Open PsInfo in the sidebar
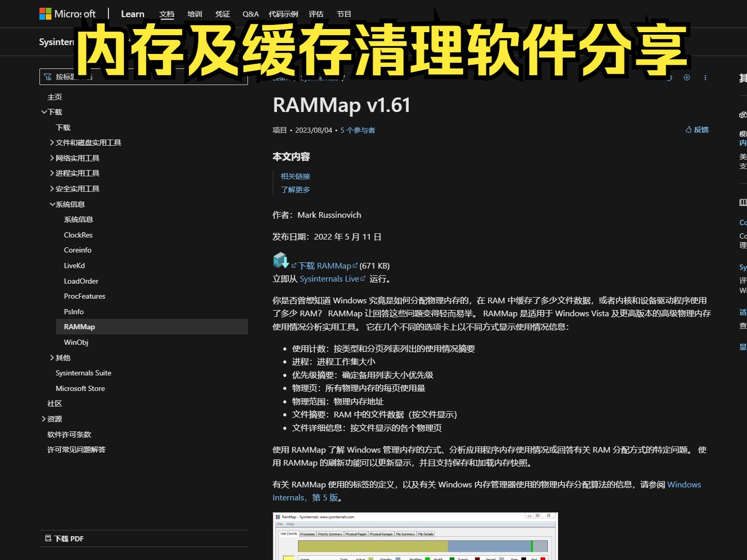This screenshot has width=747, height=560. [x=74, y=312]
